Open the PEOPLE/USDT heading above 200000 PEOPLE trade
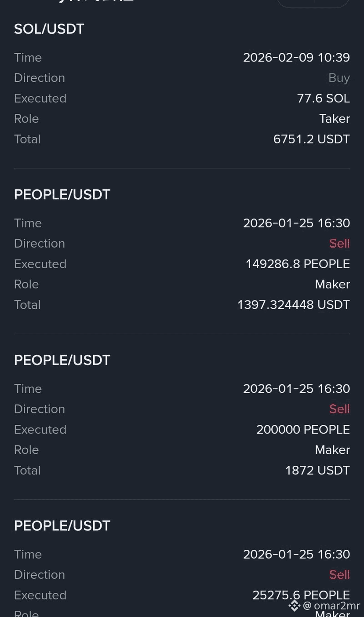 62,360
